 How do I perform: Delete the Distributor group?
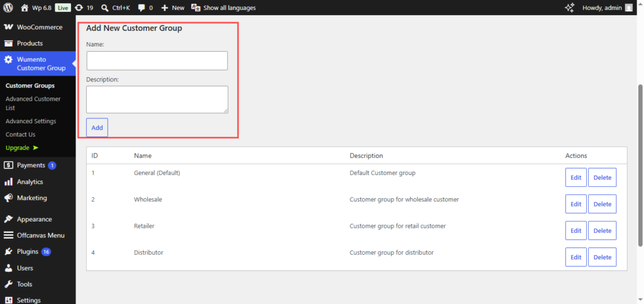click(602, 257)
